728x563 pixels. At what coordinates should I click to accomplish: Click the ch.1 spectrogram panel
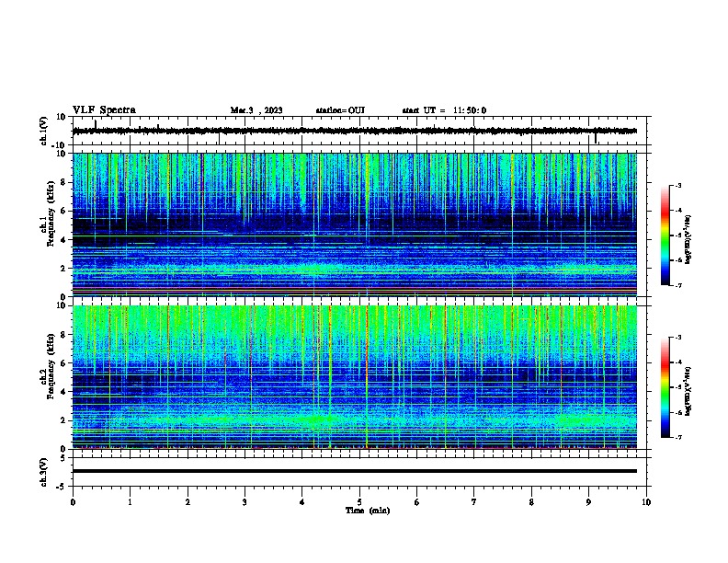pos(355,224)
